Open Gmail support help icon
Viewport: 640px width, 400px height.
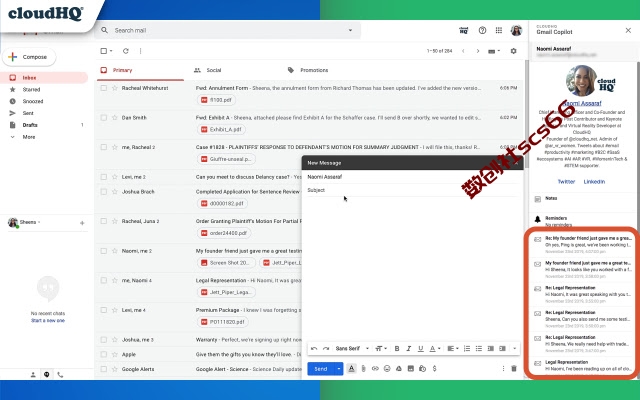tap(482, 30)
